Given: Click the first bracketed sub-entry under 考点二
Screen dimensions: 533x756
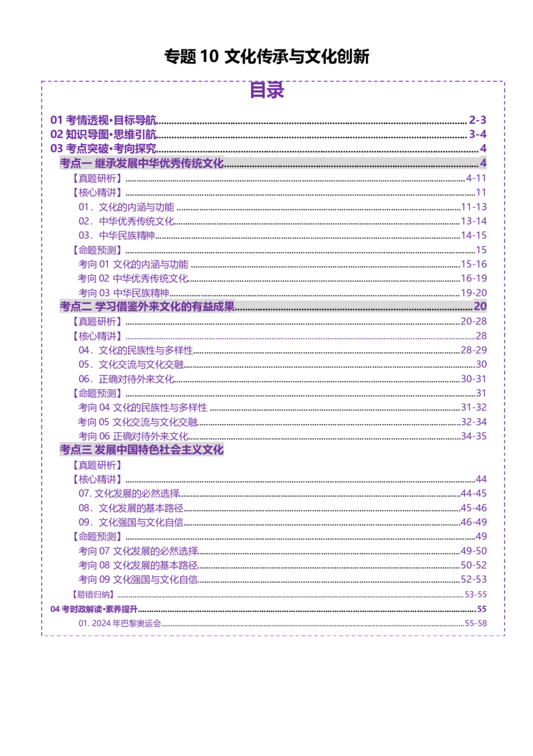Looking at the screenshot, I should [97, 321].
